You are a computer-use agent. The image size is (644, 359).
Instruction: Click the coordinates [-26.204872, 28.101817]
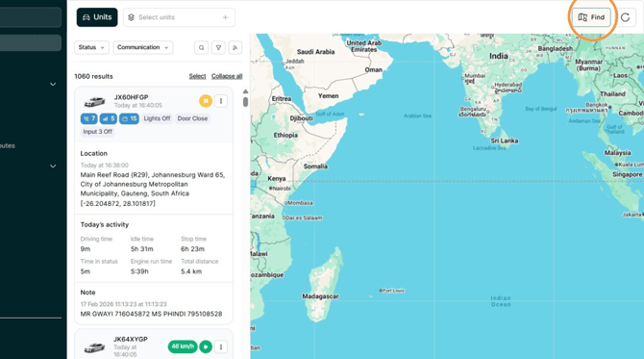118,203
